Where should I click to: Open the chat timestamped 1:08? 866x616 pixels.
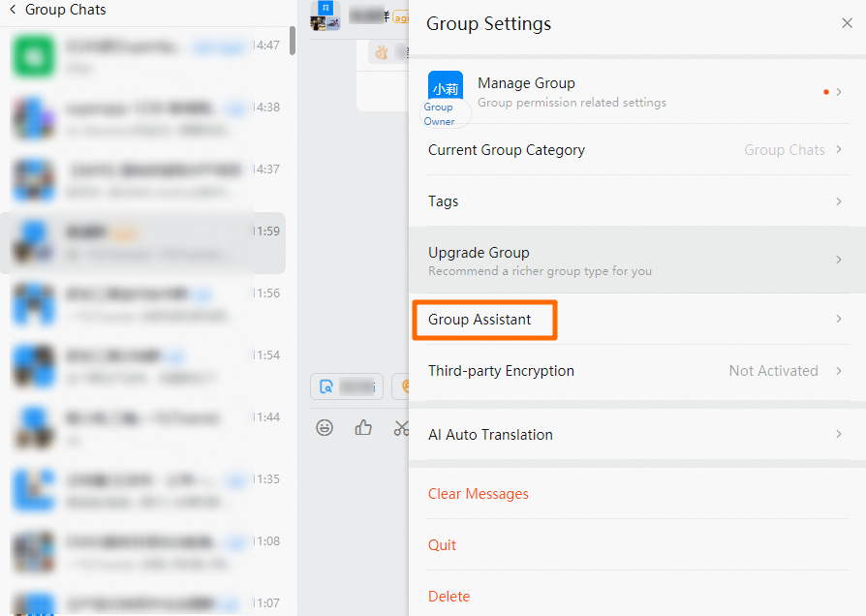[x=144, y=552]
